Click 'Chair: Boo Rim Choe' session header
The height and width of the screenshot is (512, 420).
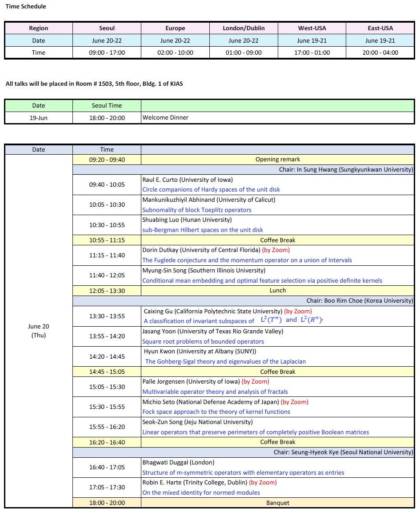[353, 300]
